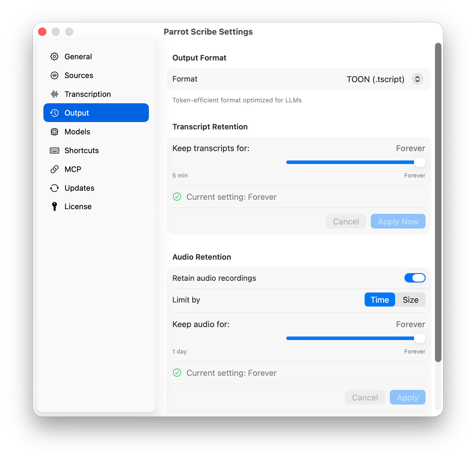
Task: Click the Transcription waveform icon
Action: 55,94
